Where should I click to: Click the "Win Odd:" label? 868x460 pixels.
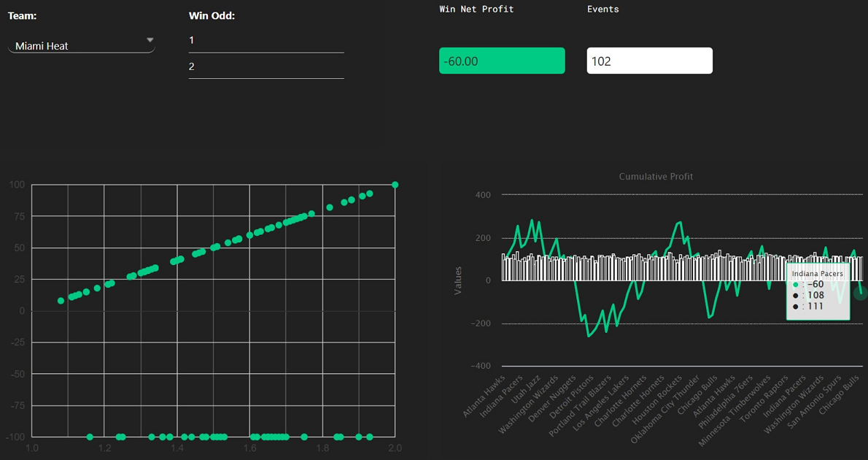coord(212,15)
